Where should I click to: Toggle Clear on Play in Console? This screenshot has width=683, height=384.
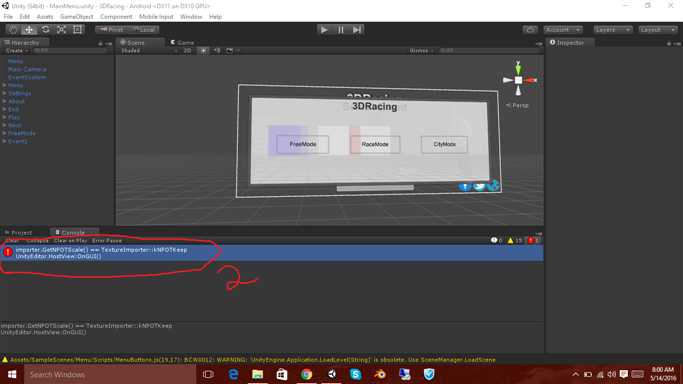click(71, 240)
